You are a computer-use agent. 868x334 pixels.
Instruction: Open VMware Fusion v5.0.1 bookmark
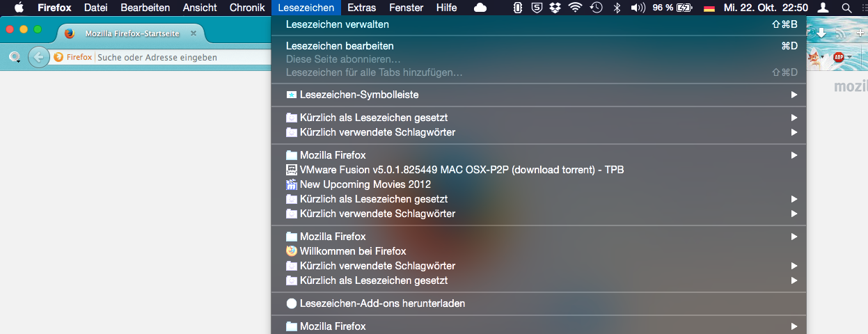pos(539,170)
